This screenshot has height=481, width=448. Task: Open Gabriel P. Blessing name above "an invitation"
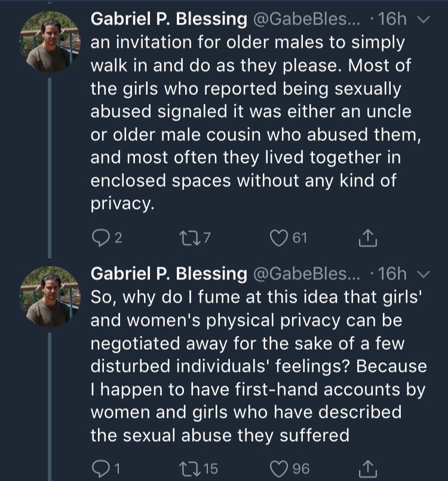(x=168, y=19)
